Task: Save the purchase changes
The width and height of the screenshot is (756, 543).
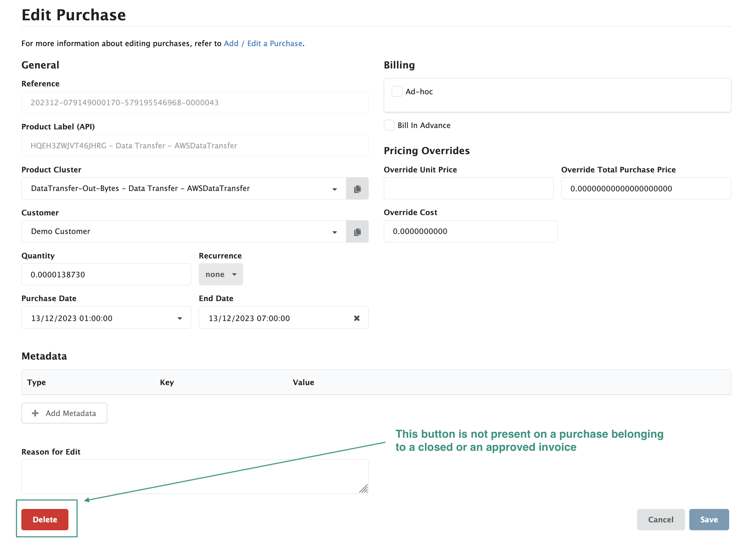Action: click(709, 519)
